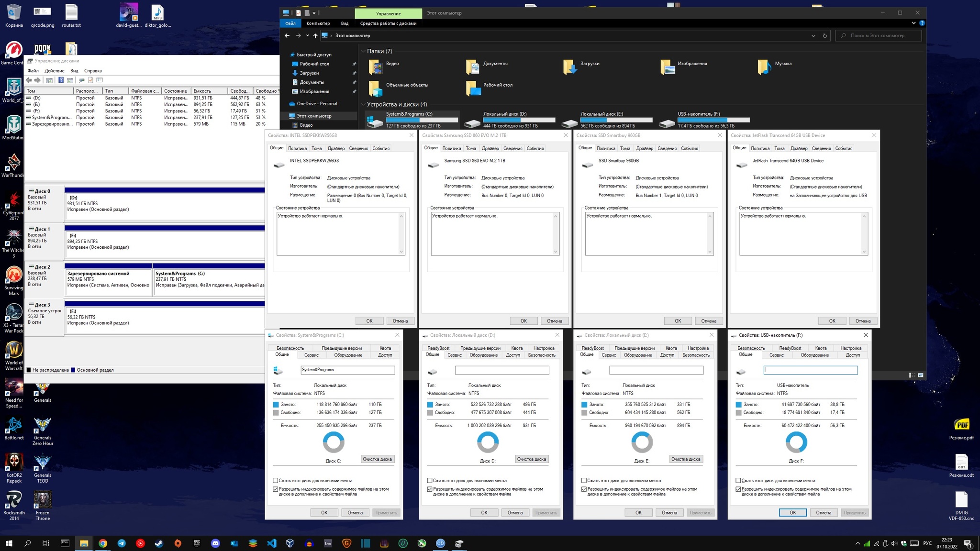Switch to Тома tab in Samsung SSD properties

click(471, 148)
